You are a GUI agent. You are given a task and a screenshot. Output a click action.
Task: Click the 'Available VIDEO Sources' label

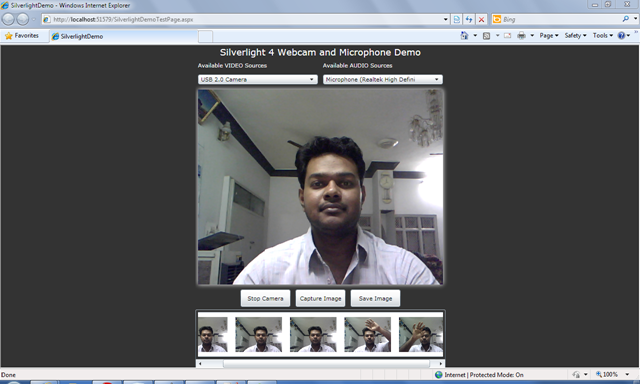point(232,65)
